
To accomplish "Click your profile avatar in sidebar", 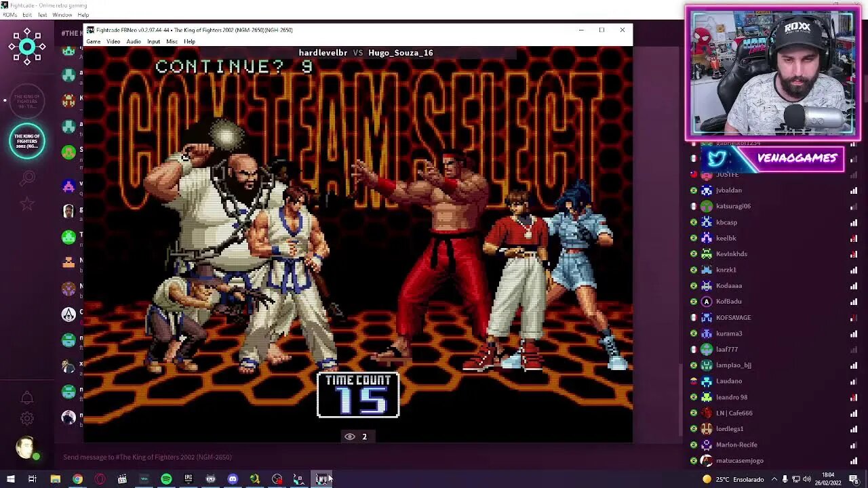I will tap(26, 448).
